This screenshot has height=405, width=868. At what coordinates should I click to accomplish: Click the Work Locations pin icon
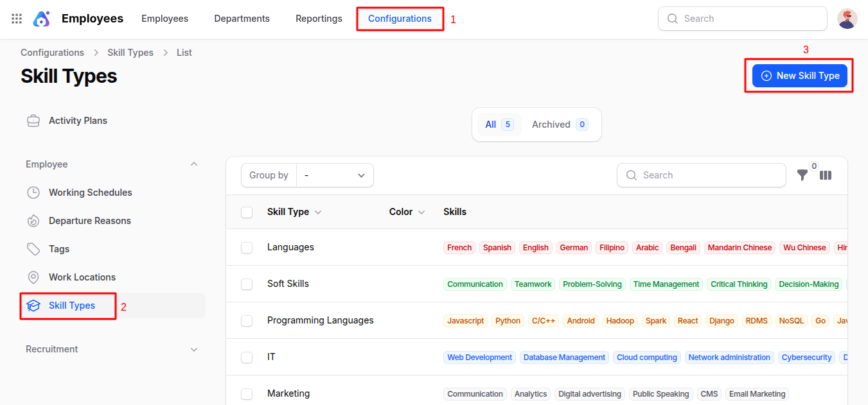33,277
